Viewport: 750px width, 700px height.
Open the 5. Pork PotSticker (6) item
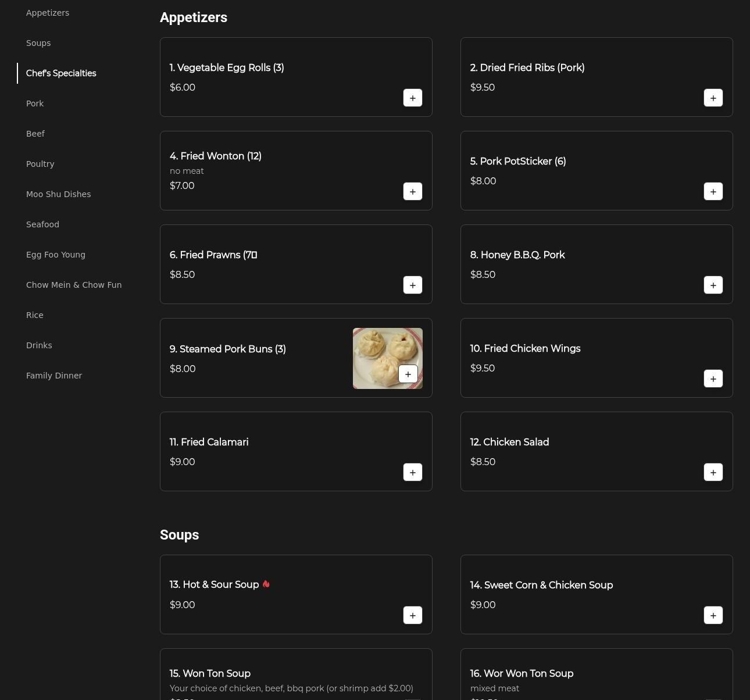tap(597, 171)
